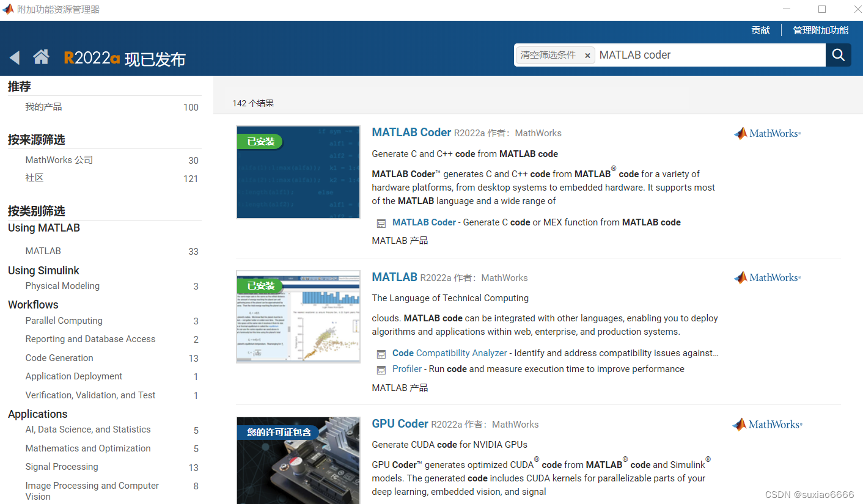
Task: Click 'The Language of Technical Computing' text
Action: (450, 298)
